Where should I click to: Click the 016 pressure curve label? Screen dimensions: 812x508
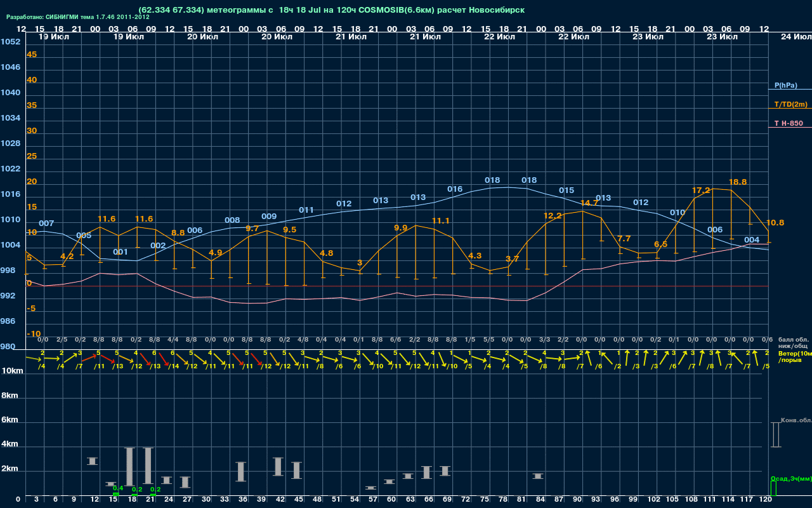click(x=455, y=189)
